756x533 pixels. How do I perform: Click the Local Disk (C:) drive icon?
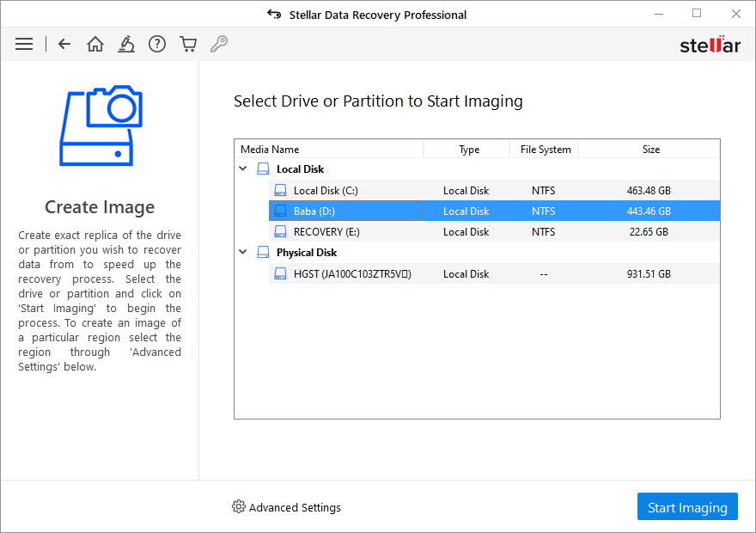tap(280, 191)
